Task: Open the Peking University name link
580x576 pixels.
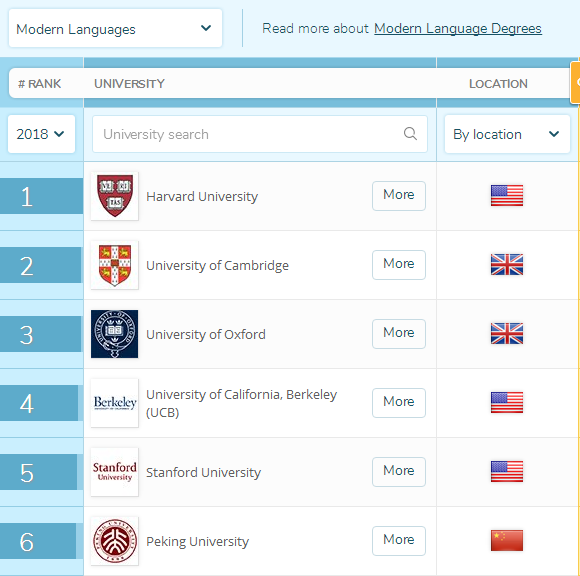Action: [x=198, y=542]
